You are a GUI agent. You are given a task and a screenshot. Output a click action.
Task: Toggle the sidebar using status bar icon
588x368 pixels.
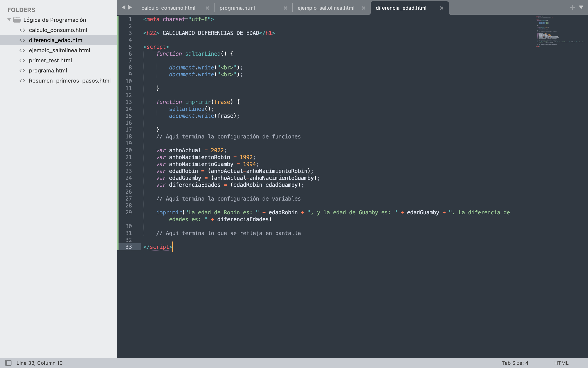click(x=8, y=363)
